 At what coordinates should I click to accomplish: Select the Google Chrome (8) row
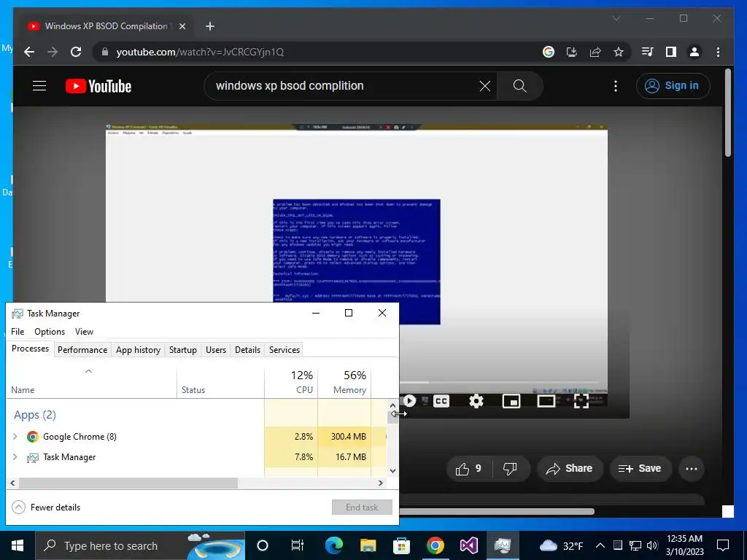point(196,436)
